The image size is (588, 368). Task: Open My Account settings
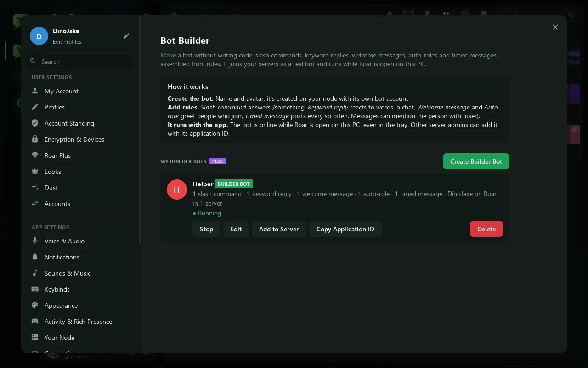[x=80, y=91]
